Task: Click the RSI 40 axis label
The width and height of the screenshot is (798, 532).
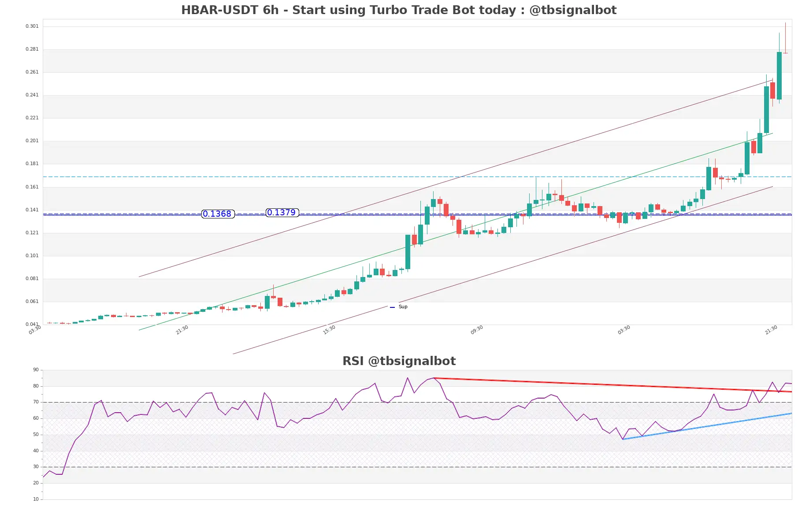Action: (x=36, y=451)
